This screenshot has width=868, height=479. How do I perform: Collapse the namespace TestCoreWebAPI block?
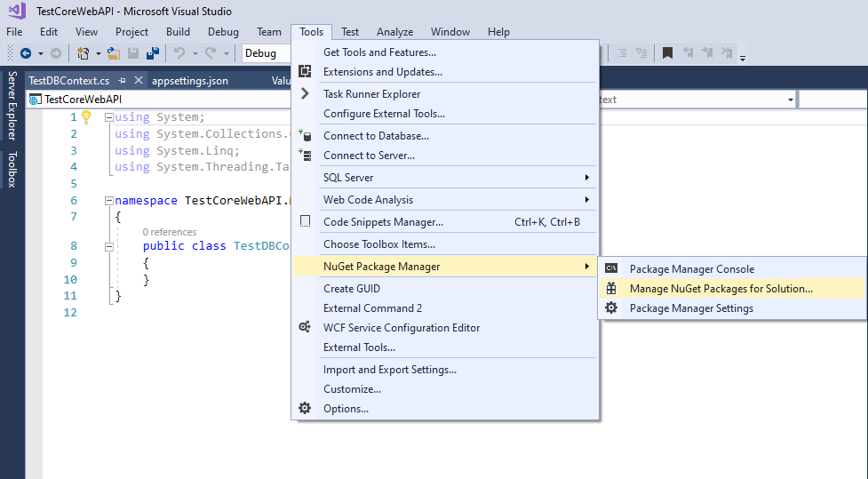(x=109, y=201)
